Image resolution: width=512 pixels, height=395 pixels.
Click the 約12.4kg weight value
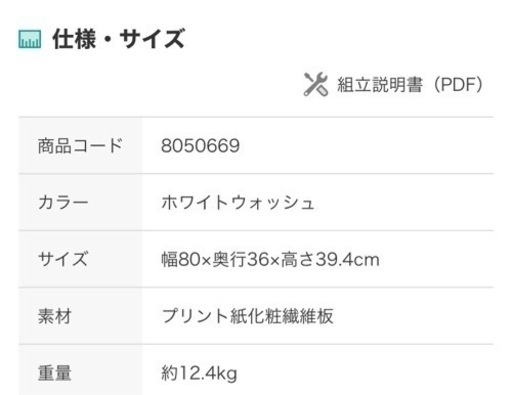pos(199,373)
